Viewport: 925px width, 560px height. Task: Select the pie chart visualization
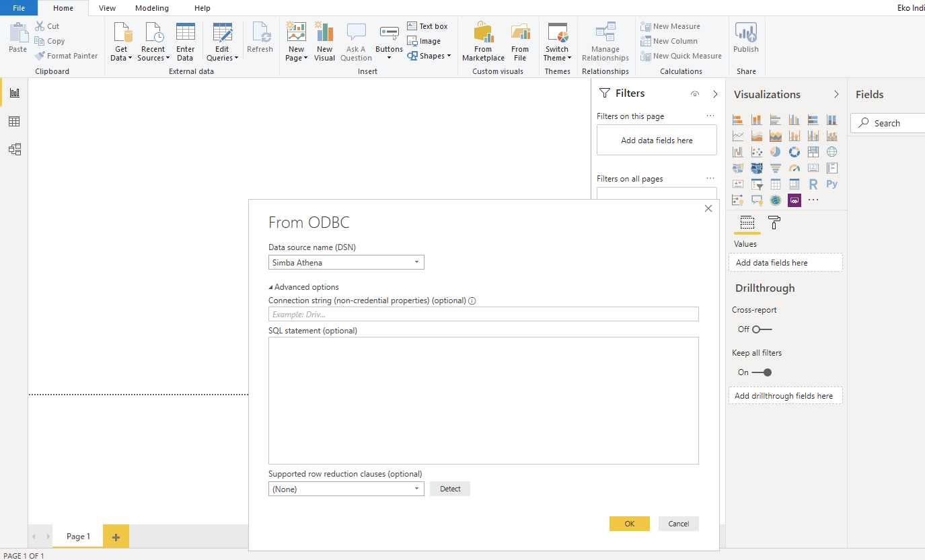[x=775, y=151]
